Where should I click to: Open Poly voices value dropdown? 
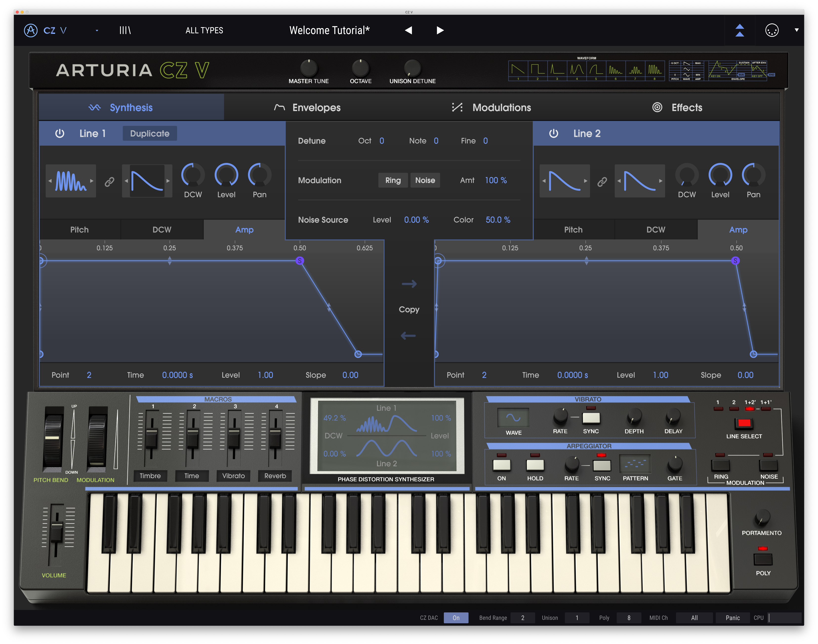tap(629, 618)
